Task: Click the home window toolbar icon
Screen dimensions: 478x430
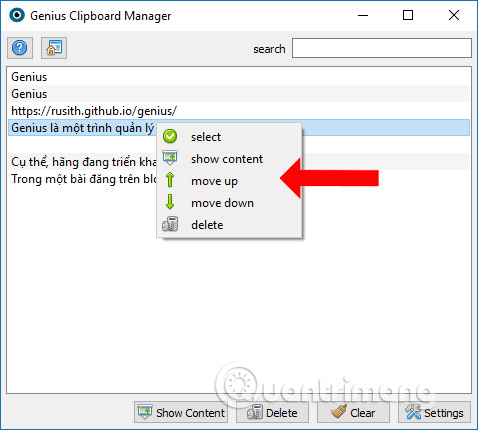Action: coord(54,48)
